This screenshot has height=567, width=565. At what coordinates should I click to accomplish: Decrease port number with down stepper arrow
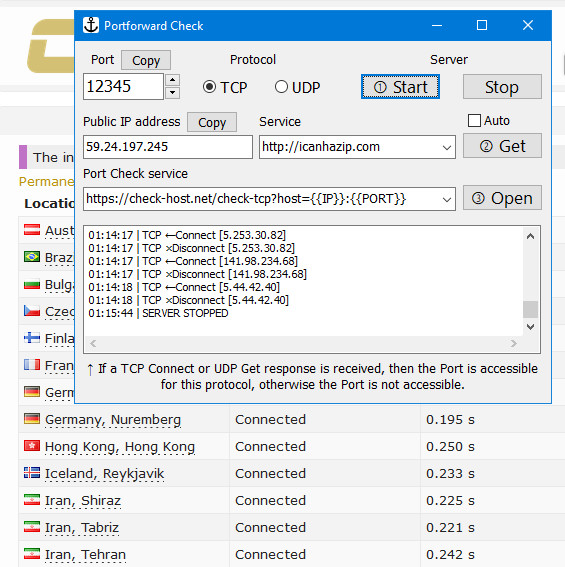point(173,93)
